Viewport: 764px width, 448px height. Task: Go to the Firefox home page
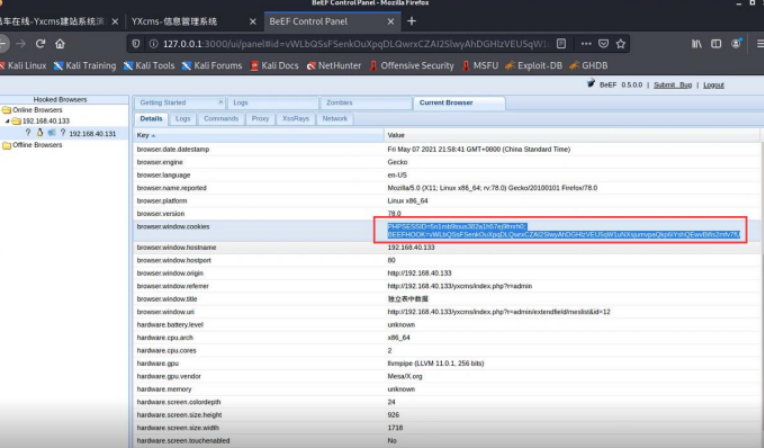point(60,44)
